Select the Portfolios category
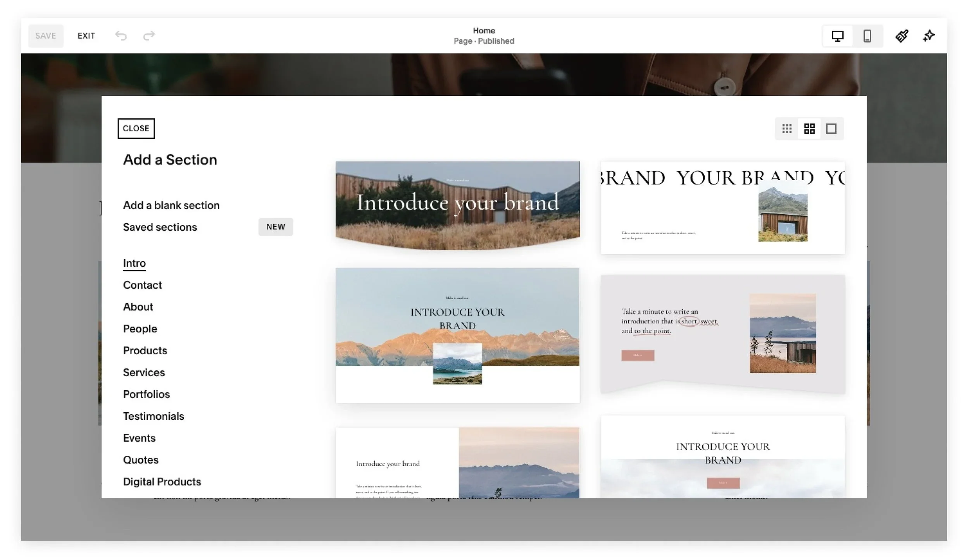The image size is (969, 560). 146,394
